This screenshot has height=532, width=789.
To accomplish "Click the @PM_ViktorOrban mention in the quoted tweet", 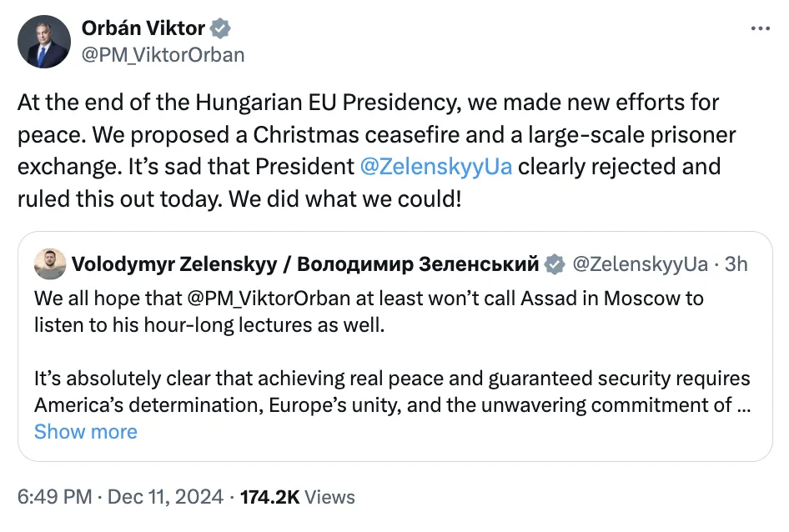I will tap(268, 298).
